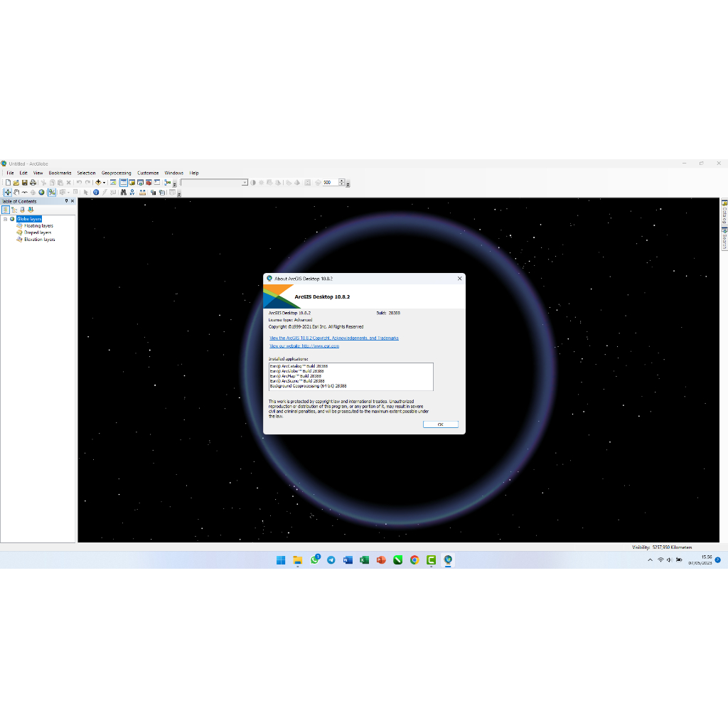Screen dimensions: 728x728
Task: Click the Save globe document icon
Action: pyautogui.click(x=24, y=183)
